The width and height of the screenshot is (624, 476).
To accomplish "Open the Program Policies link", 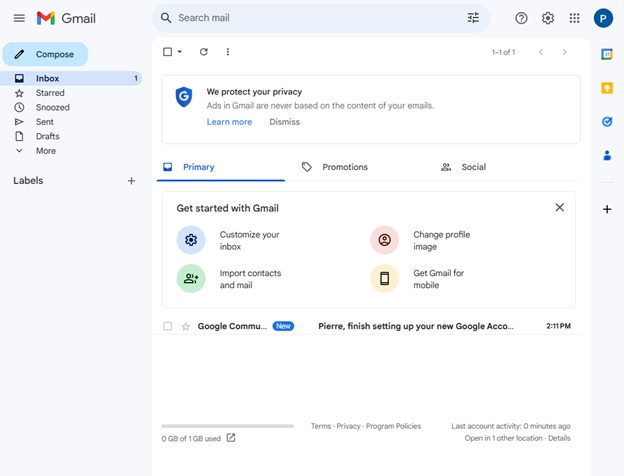I will 393,426.
